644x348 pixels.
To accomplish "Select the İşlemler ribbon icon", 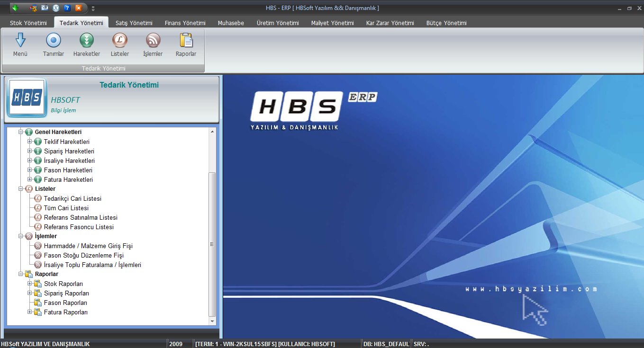I will [153, 40].
